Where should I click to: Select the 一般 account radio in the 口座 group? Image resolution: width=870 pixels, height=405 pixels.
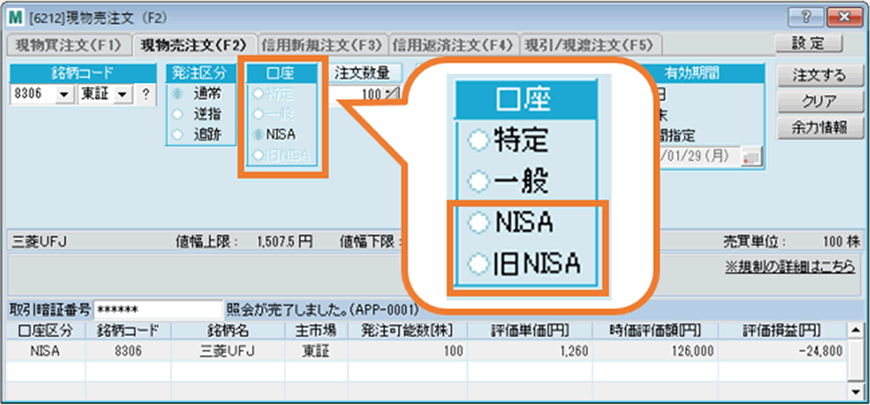point(257,114)
